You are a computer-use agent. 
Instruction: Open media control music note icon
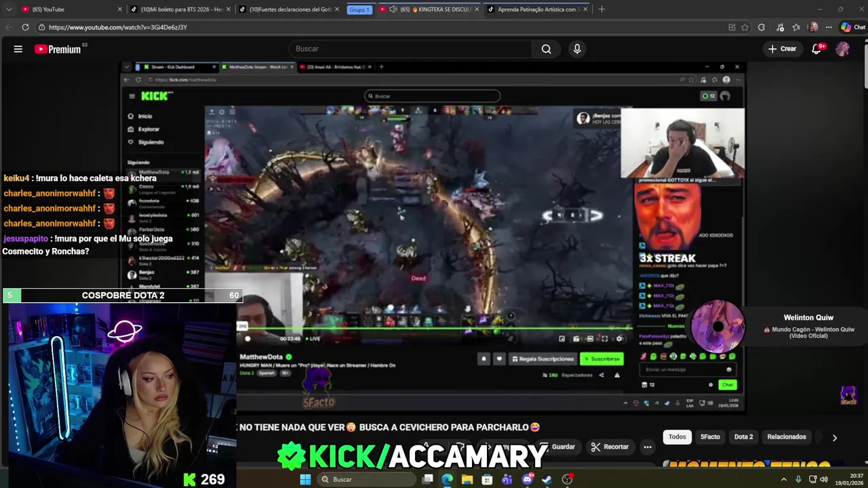coord(781,27)
